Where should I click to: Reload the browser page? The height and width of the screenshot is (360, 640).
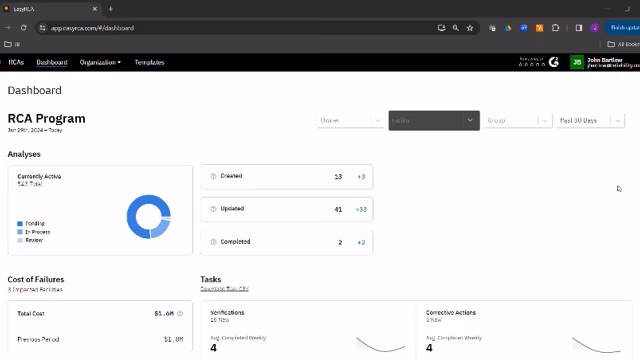click(x=23, y=28)
